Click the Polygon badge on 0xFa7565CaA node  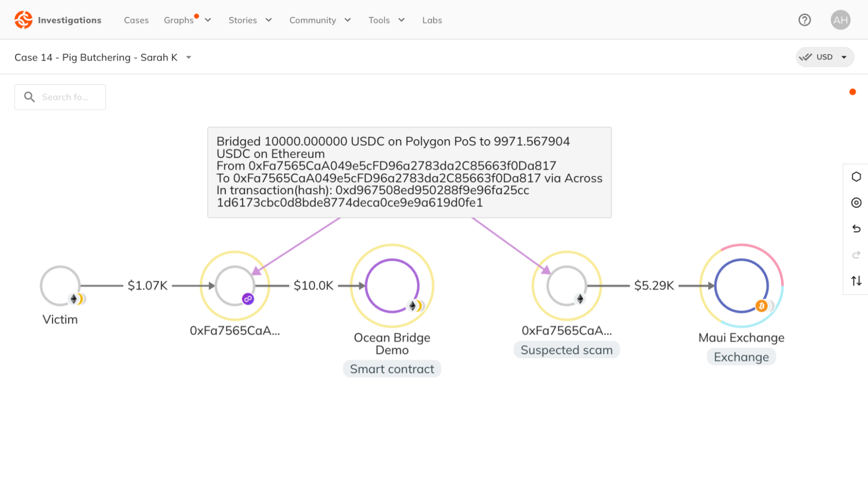point(248,299)
